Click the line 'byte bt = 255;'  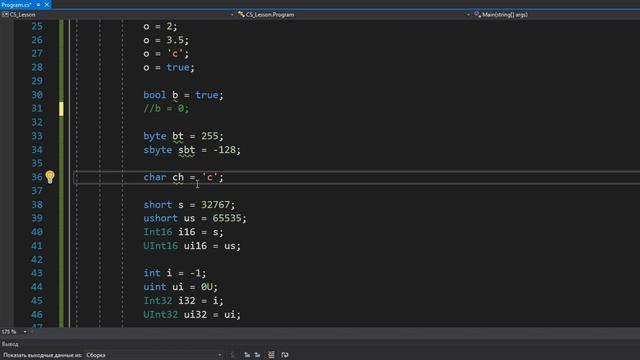pos(183,136)
